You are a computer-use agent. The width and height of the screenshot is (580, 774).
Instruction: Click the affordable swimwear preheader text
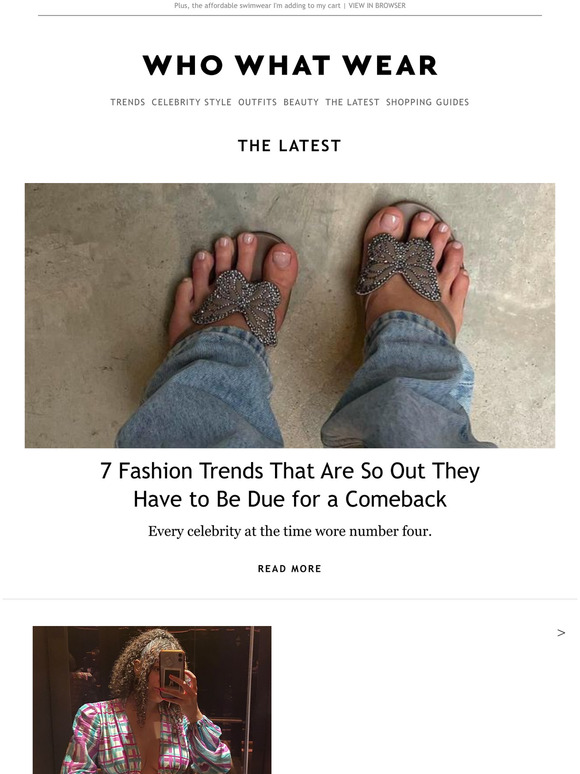[x=257, y=5]
